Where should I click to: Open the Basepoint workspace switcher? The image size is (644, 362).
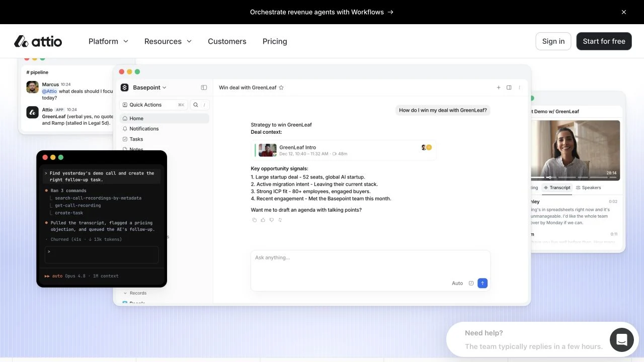click(149, 87)
